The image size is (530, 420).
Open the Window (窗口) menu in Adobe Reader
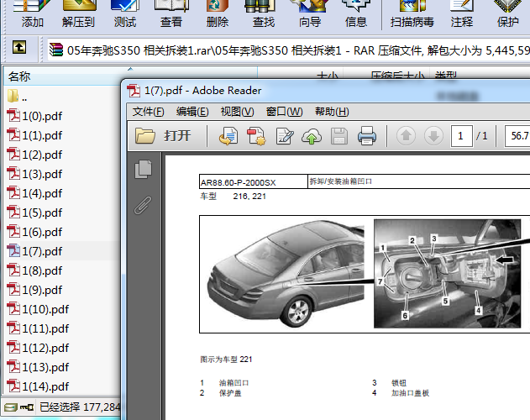coord(284,112)
